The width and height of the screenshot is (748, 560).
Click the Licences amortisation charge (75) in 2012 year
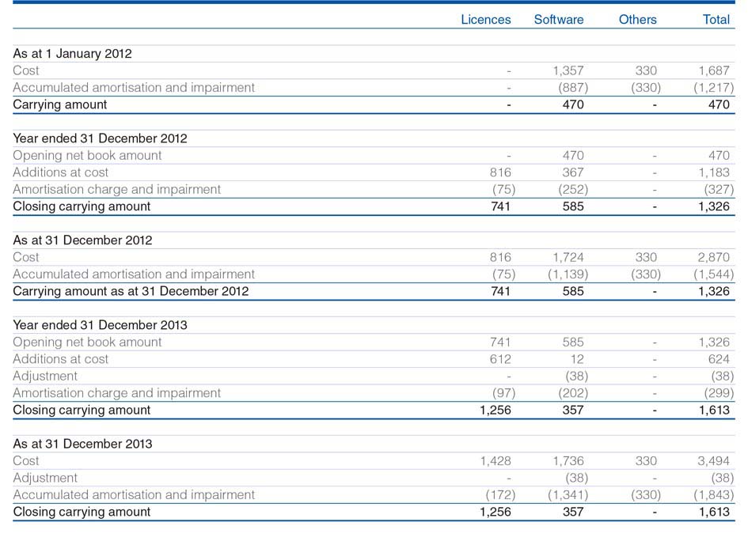point(503,190)
